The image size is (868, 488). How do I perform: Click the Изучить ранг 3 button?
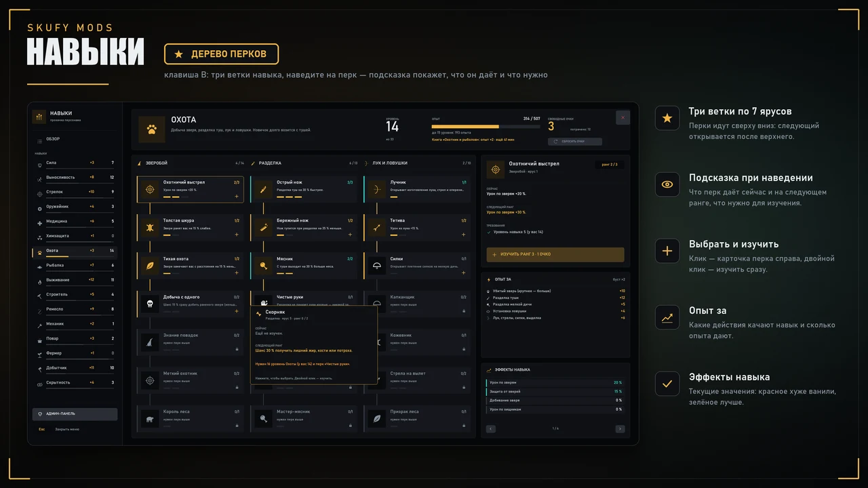(x=555, y=255)
